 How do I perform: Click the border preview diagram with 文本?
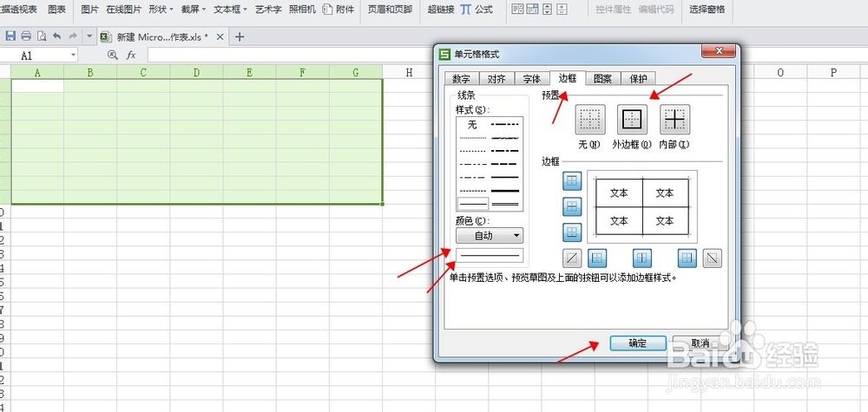pyautogui.click(x=642, y=206)
